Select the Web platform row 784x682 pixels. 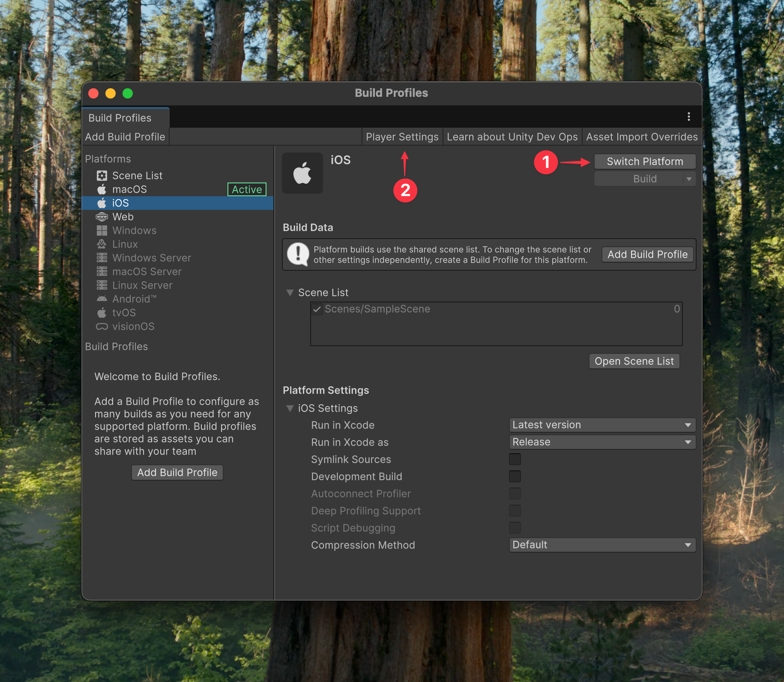[x=177, y=217]
